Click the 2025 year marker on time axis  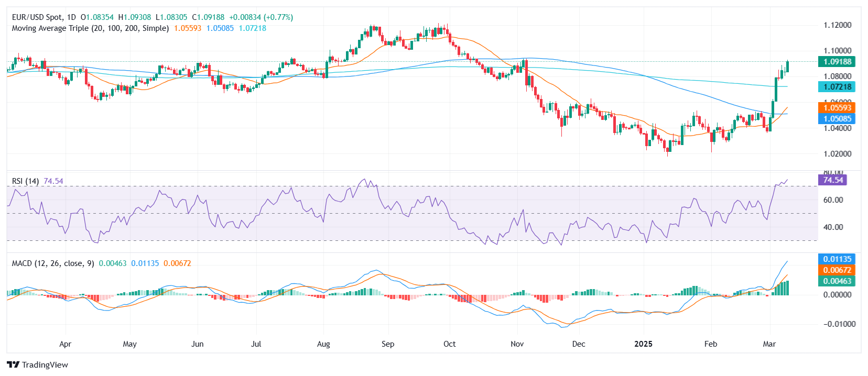click(643, 344)
